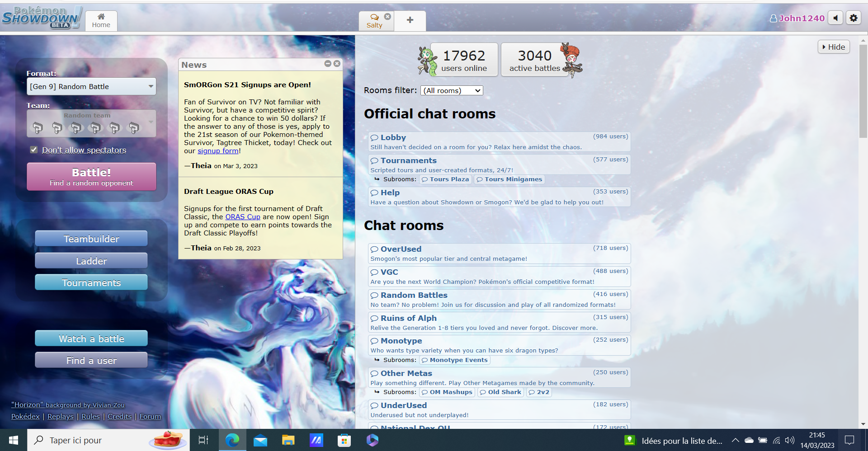Join the OverUsed chat room
This screenshot has height=451, width=868.
(x=499, y=254)
